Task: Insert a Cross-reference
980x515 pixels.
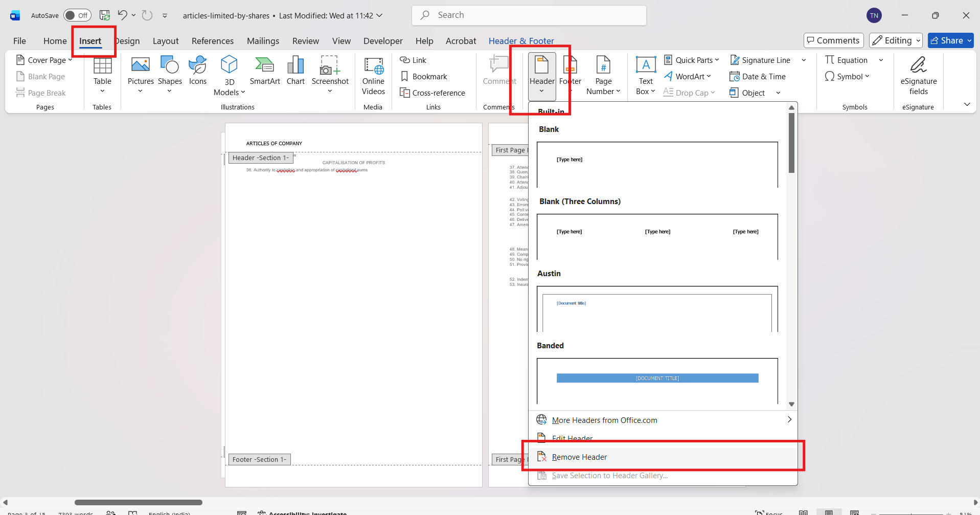Action: (432, 93)
